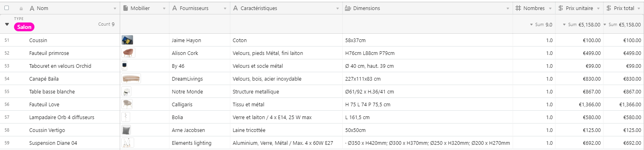Click the currency icon beside Prix total

[609, 8]
